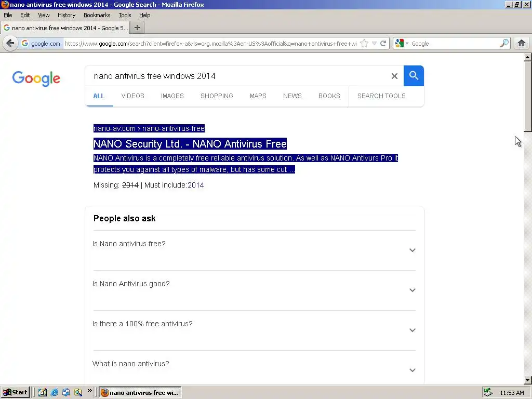Go to Firefox Home page button

click(x=522, y=44)
